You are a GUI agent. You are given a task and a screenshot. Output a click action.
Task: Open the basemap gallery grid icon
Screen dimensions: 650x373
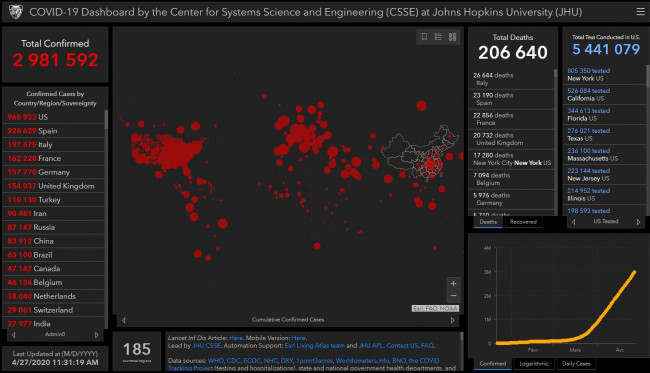pyautogui.click(x=452, y=37)
